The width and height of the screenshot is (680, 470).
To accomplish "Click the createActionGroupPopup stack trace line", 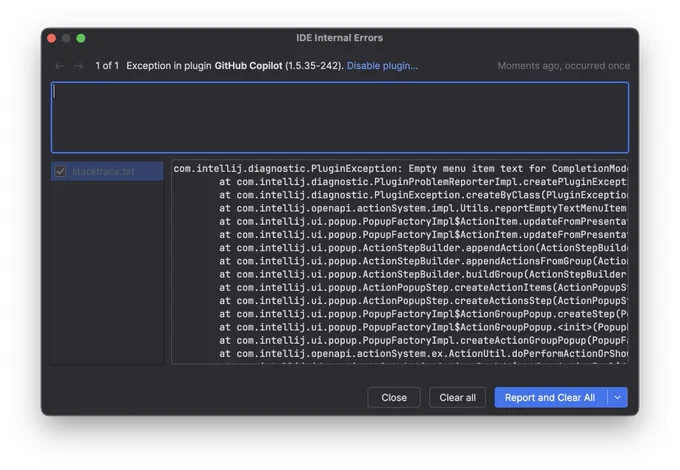I will click(423, 340).
